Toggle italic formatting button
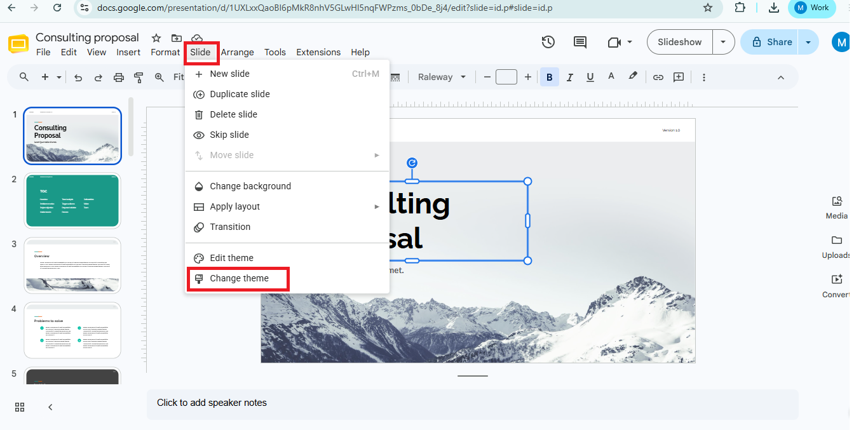The image size is (868, 430). (570, 77)
